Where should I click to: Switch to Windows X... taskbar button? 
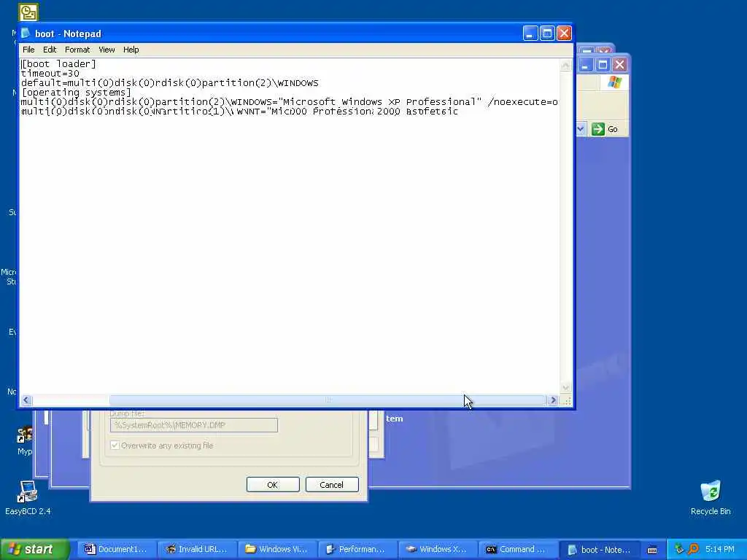click(437, 549)
